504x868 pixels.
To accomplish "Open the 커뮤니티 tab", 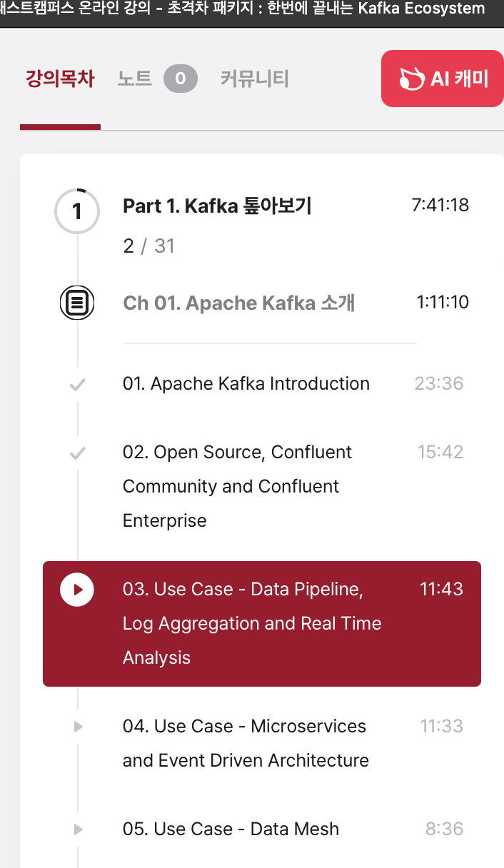I will (x=254, y=79).
